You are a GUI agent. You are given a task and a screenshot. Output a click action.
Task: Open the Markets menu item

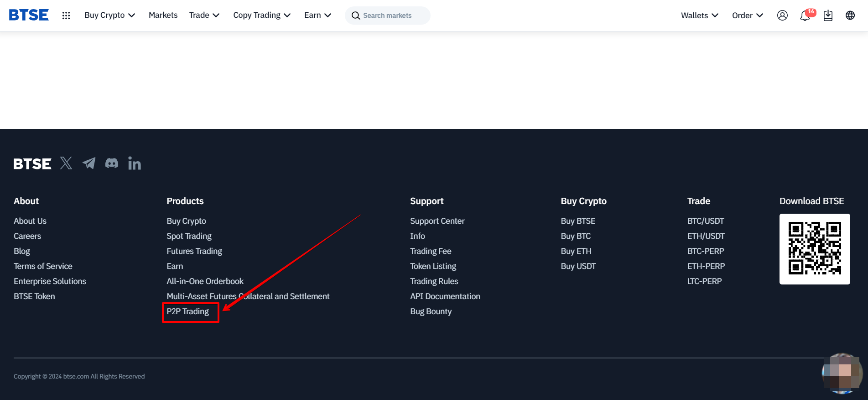(163, 15)
